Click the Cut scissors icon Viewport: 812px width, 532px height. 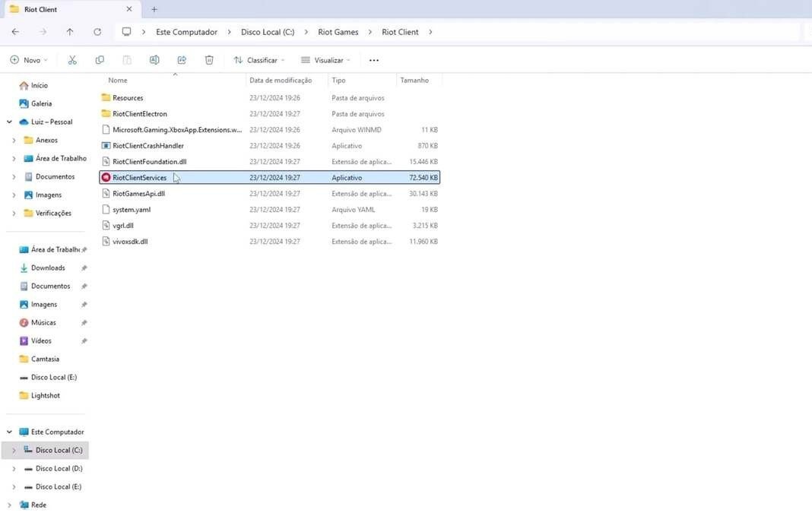click(72, 60)
